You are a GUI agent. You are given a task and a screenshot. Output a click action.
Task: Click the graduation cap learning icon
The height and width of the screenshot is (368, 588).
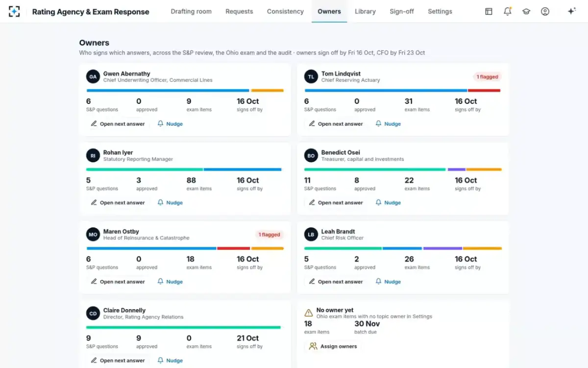(526, 11)
